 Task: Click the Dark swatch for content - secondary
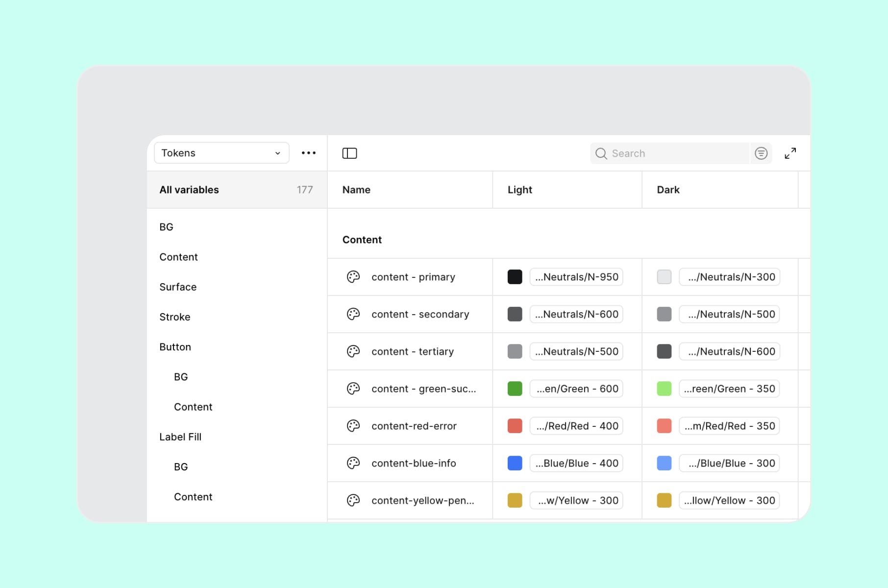(664, 314)
